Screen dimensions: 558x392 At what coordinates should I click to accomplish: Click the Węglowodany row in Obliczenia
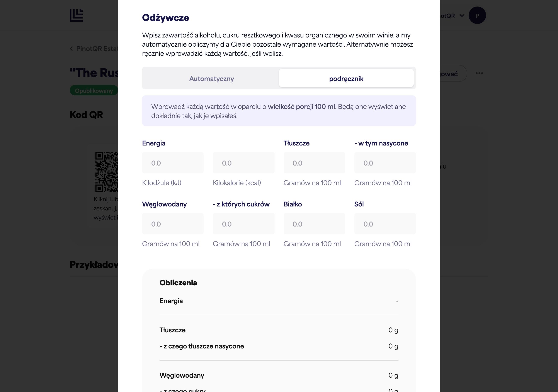tap(279, 375)
